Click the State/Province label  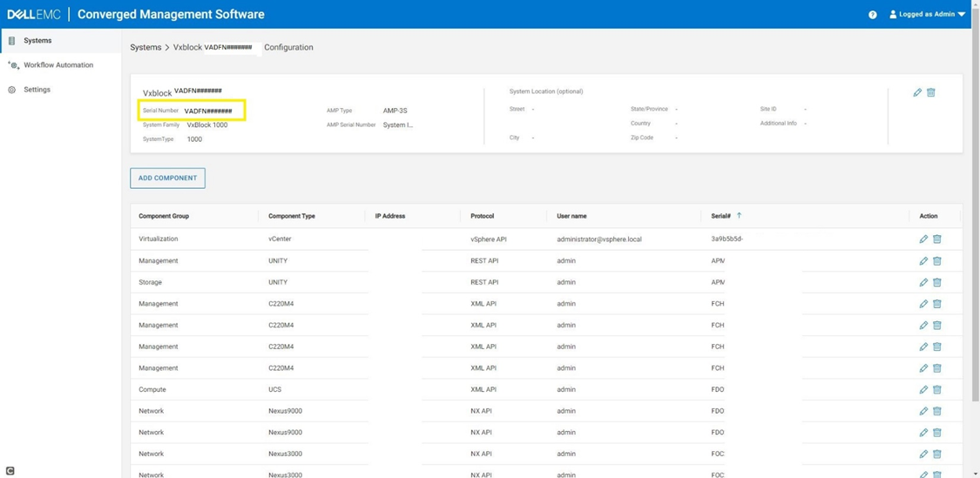tap(649, 110)
